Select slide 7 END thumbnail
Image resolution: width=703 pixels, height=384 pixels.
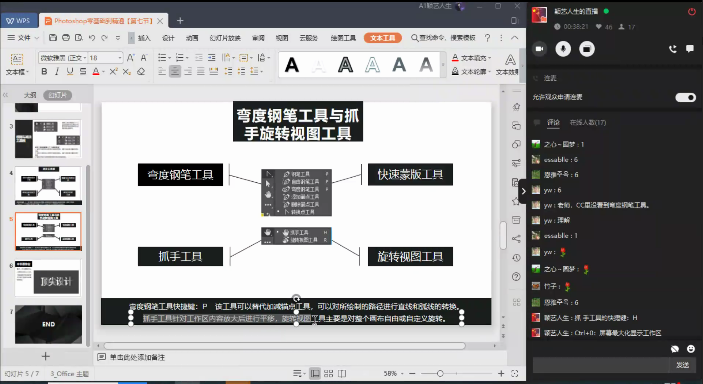point(48,324)
